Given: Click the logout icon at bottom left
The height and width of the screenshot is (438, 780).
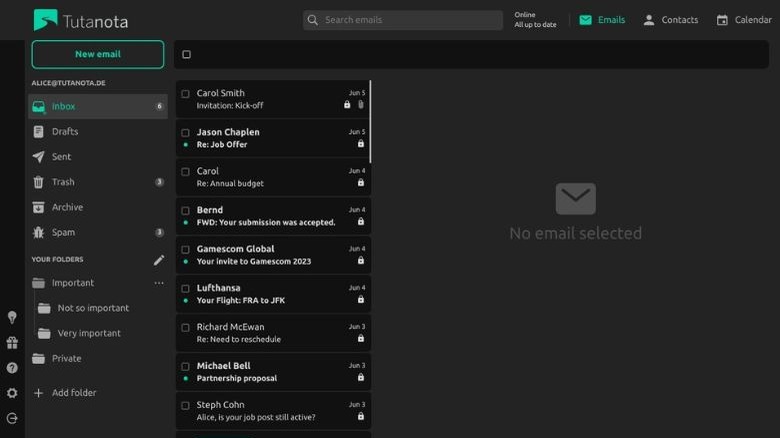Looking at the screenshot, I should click(x=12, y=419).
